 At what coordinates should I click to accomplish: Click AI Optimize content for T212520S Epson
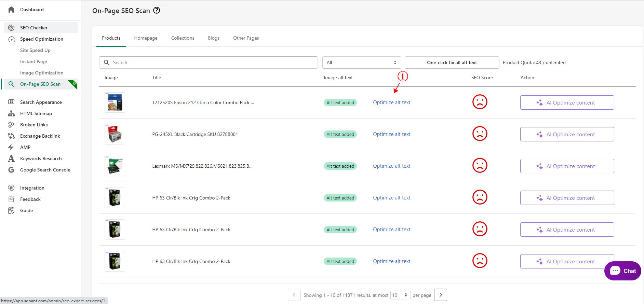(567, 102)
